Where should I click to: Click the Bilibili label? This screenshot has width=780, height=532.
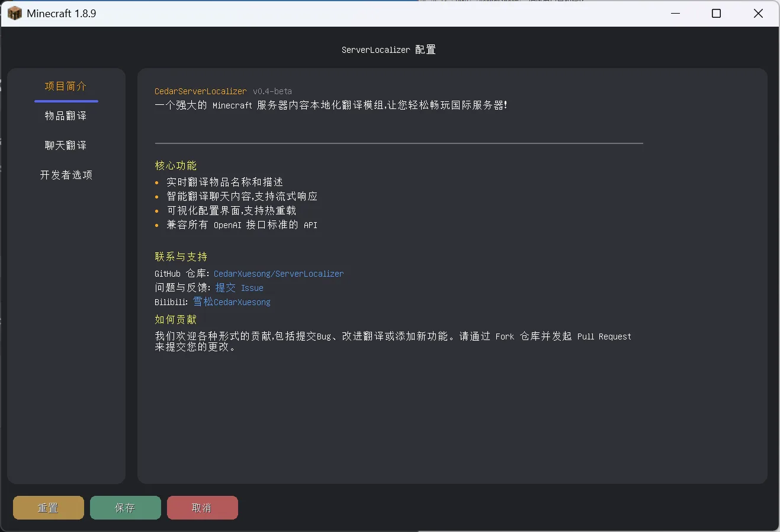pyautogui.click(x=171, y=302)
